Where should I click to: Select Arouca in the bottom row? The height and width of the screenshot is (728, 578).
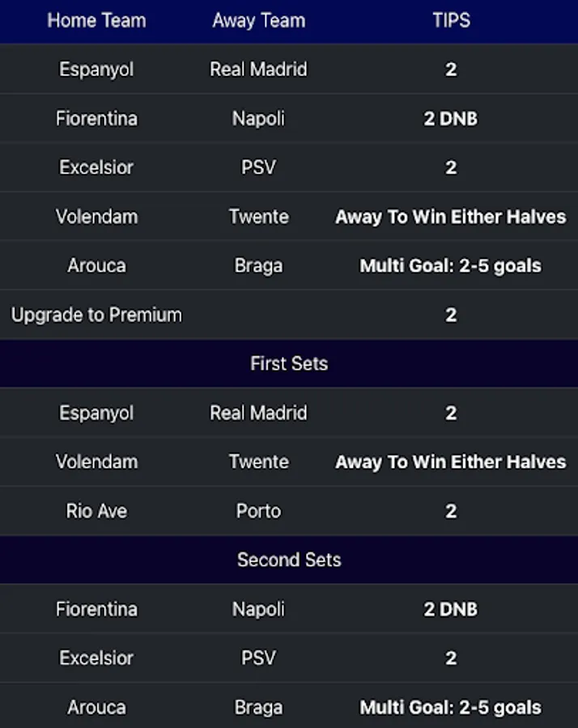pos(96,708)
